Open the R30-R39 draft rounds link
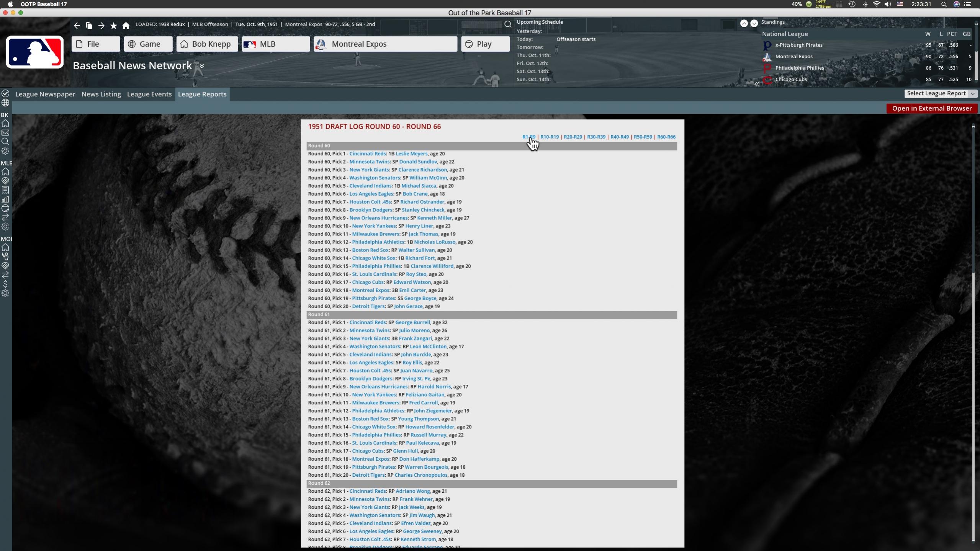 click(x=596, y=137)
